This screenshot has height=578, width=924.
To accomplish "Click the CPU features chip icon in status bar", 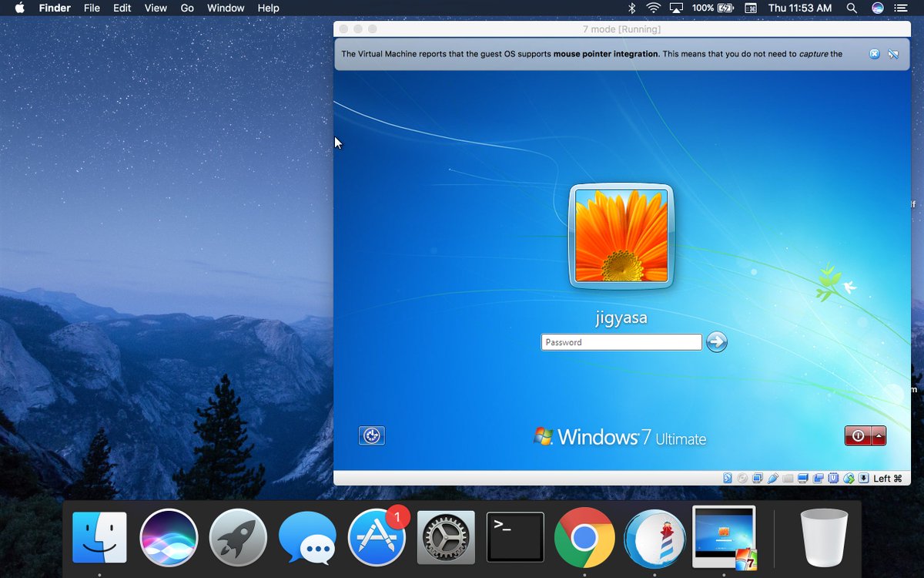I will pos(833,478).
